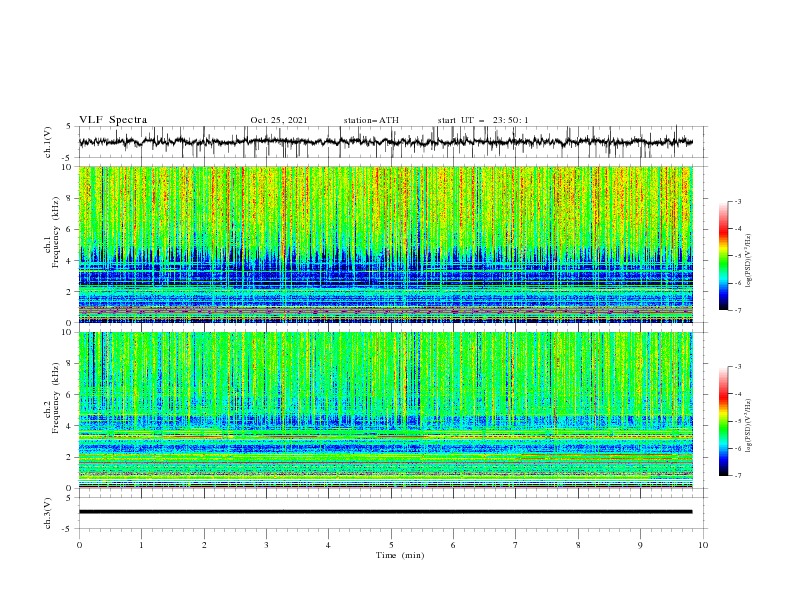Image resolution: width=792 pixels, height=612 pixels.
Task: Click the date 'Oct. 25, 2021'
Action: coord(279,120)
